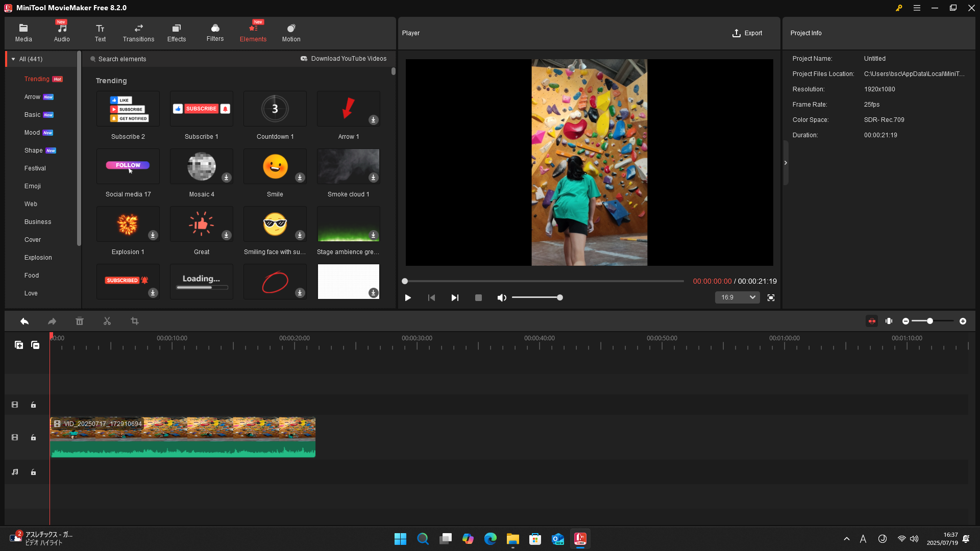This screenshot has height=551, width=980.
Task: Open Microsoft Edge from taskbar
Action: 491,539
